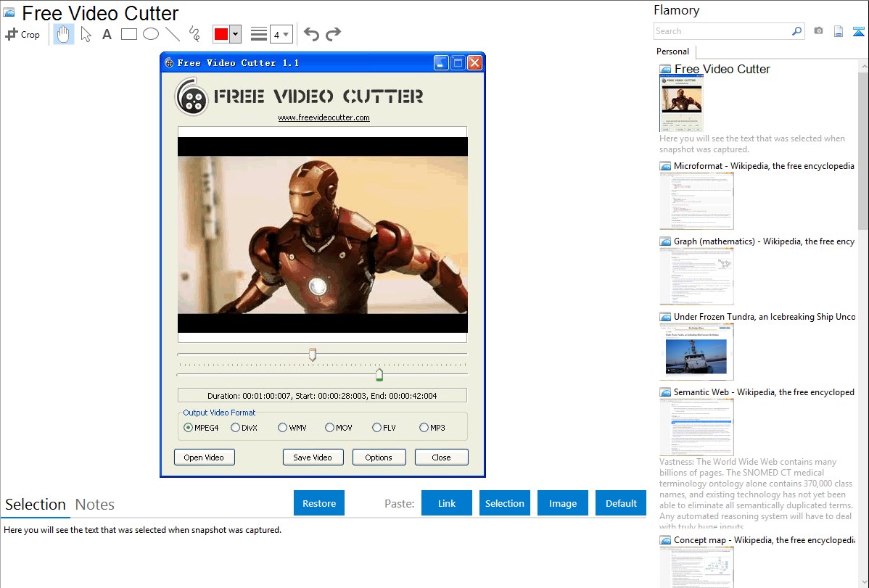The width and height of the screenshot is (869, 588).
Task: Paste as Image
Action: (x=563, y=503)
